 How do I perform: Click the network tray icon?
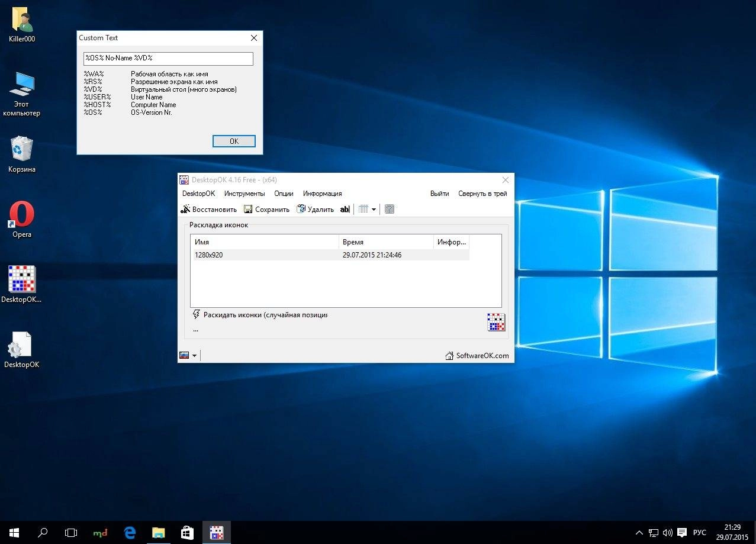(654, 533)
